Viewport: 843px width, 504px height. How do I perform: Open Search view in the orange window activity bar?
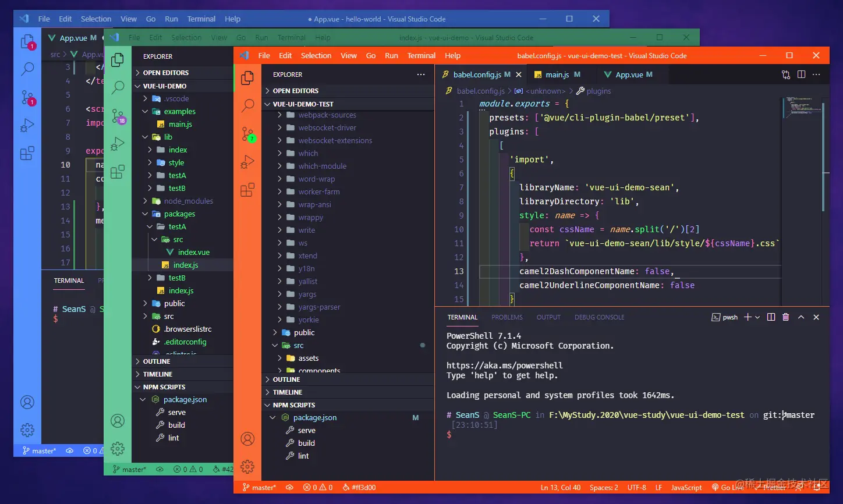(247, 105)
